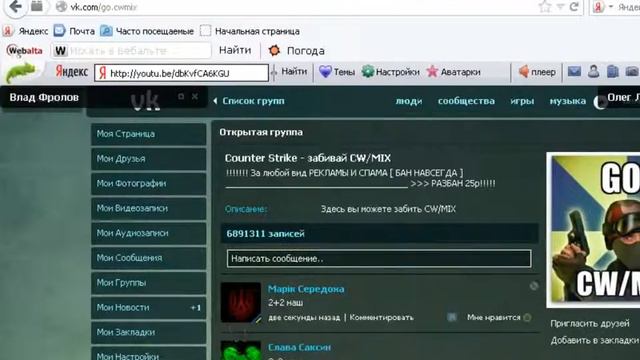The height and width of the screenshot is (360, 640).
Task: Click the icon right of the back arrow
Action: click(37, 6)
